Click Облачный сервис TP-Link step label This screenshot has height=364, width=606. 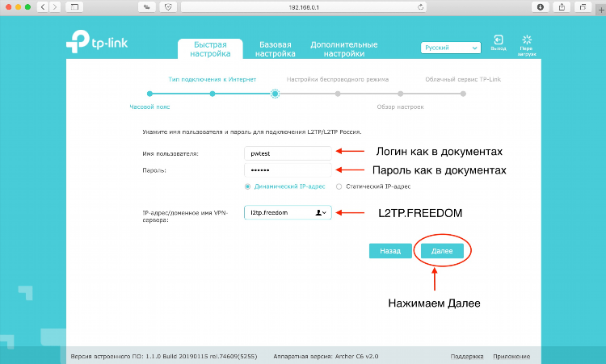(463, 79)
